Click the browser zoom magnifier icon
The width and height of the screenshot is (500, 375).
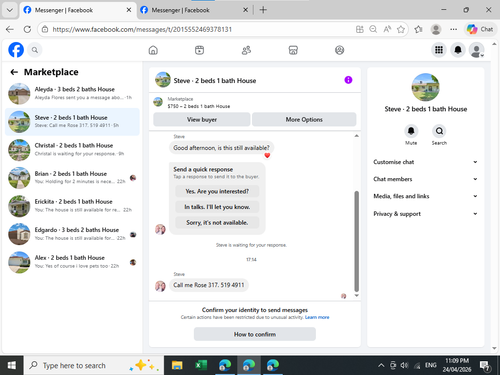(373, 29)
